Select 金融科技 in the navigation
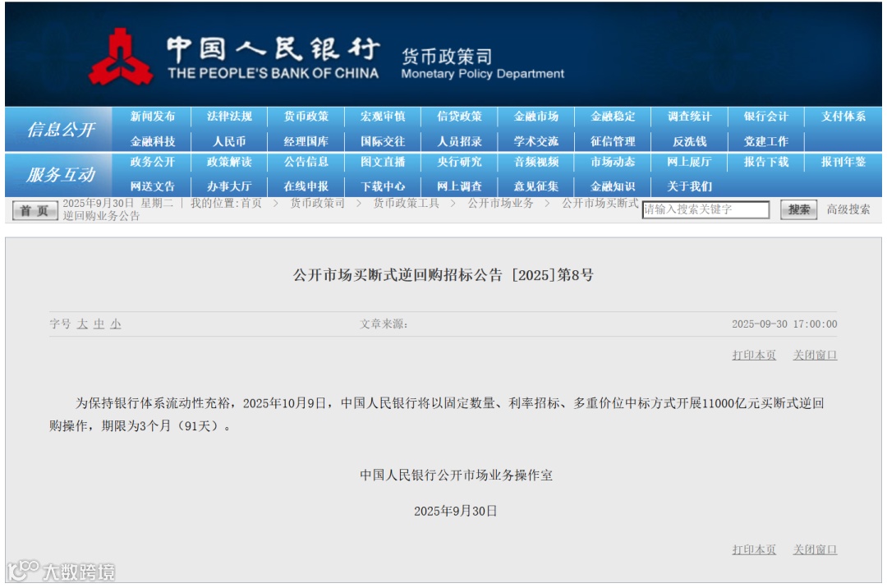Viewport: 887px width, 588px height. (152, 141)
